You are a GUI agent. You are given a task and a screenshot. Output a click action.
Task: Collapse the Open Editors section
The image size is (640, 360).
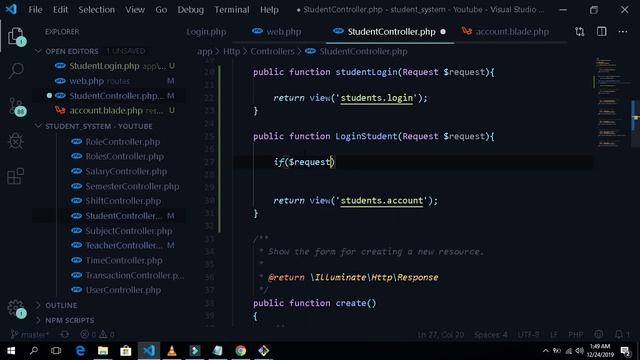72,51
